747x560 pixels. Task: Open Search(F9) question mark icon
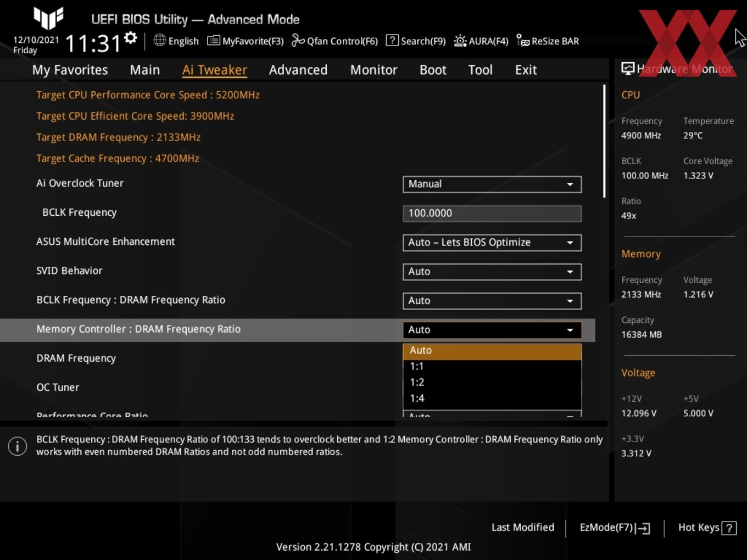coord(392,40)
